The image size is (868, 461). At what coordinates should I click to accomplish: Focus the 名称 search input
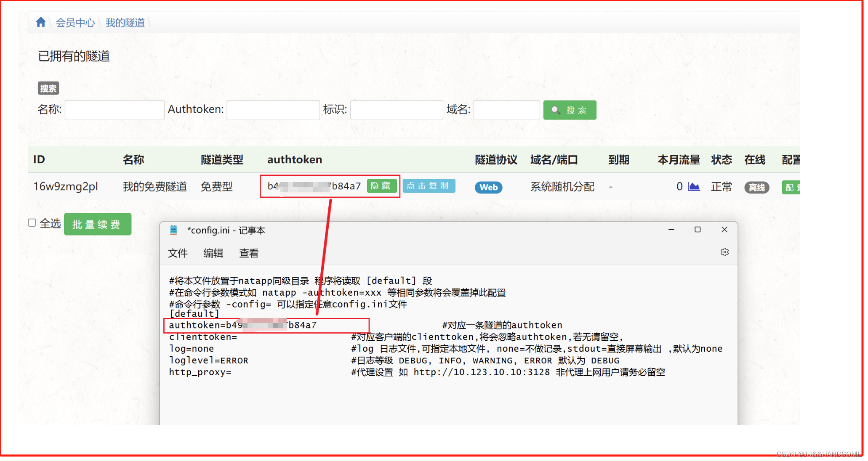114,110
